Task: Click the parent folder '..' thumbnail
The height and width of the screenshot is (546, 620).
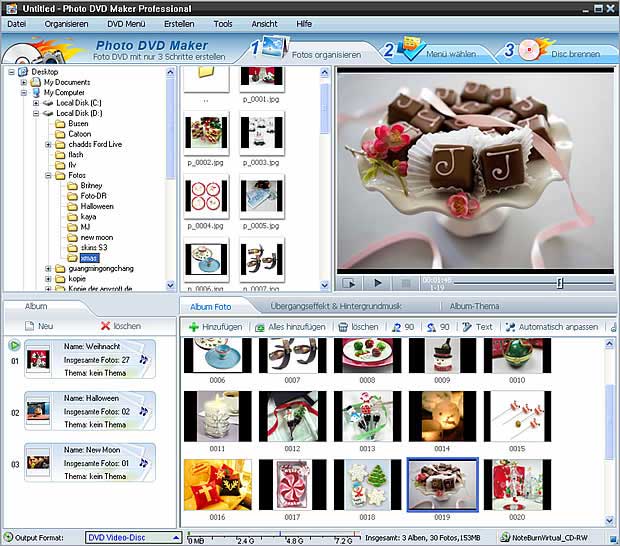Action: [206, 79]
